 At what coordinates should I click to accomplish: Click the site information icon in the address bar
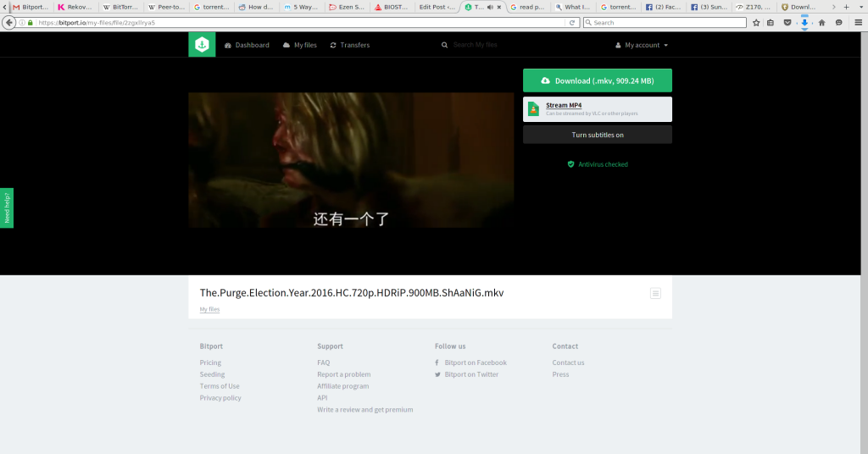tap(22, 23)
